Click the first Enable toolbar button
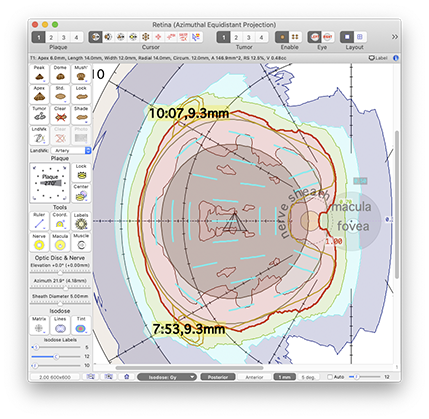The image size is (429, 419). 282,37
